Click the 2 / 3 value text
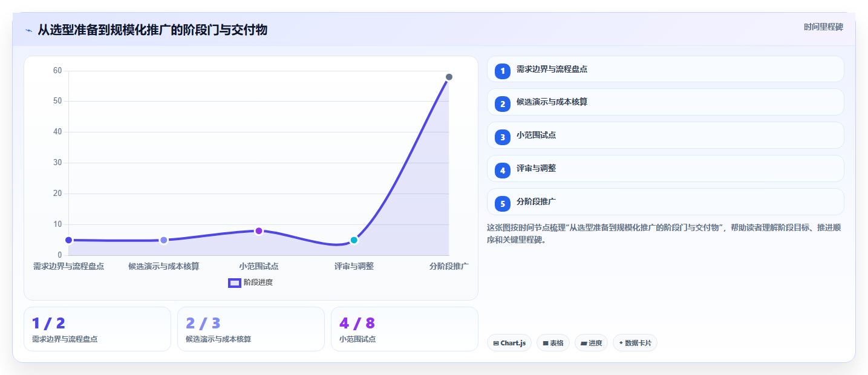The image size is (868, 375). coord(203,323)
